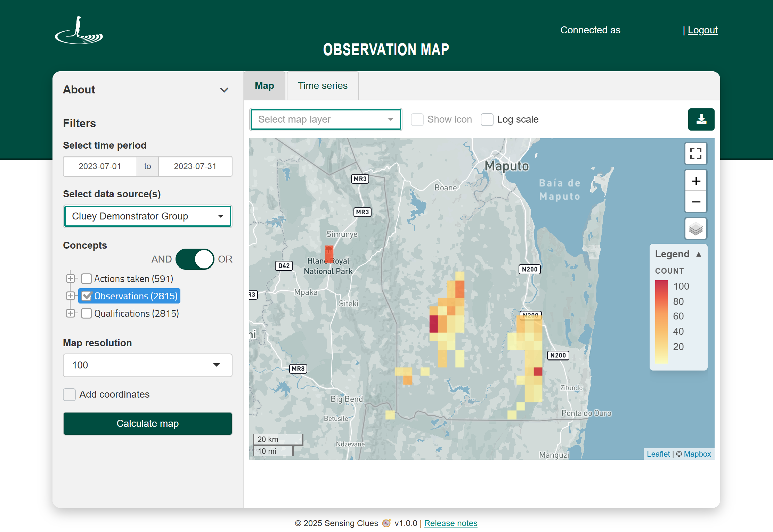Click the MR8 road marker
The width and height of the screenshot is (773, 532).
tap(298, 368)
